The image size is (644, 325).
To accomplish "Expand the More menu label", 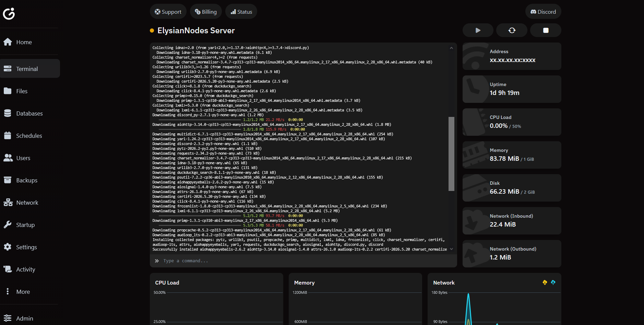I will [23, 292].
